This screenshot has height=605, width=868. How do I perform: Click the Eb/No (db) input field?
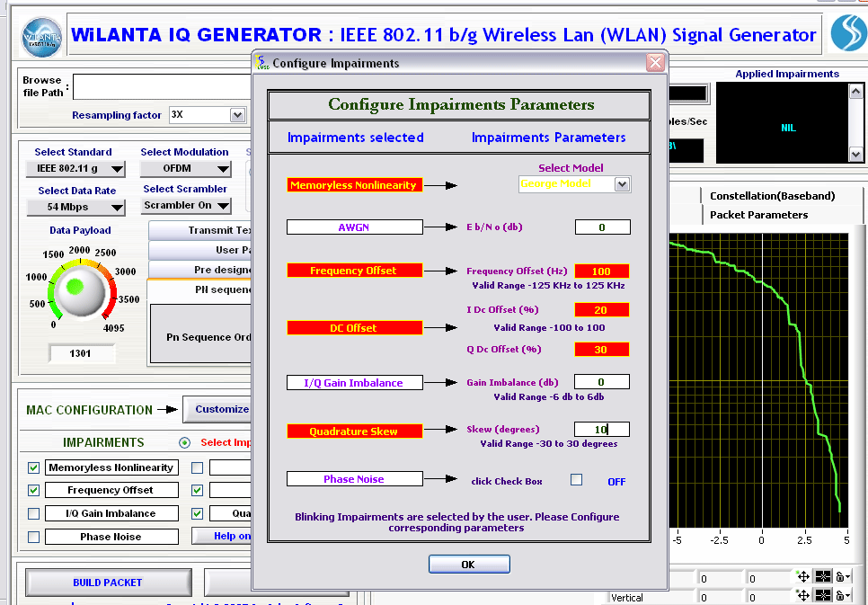pyautogui.click(x=602, y=227)
